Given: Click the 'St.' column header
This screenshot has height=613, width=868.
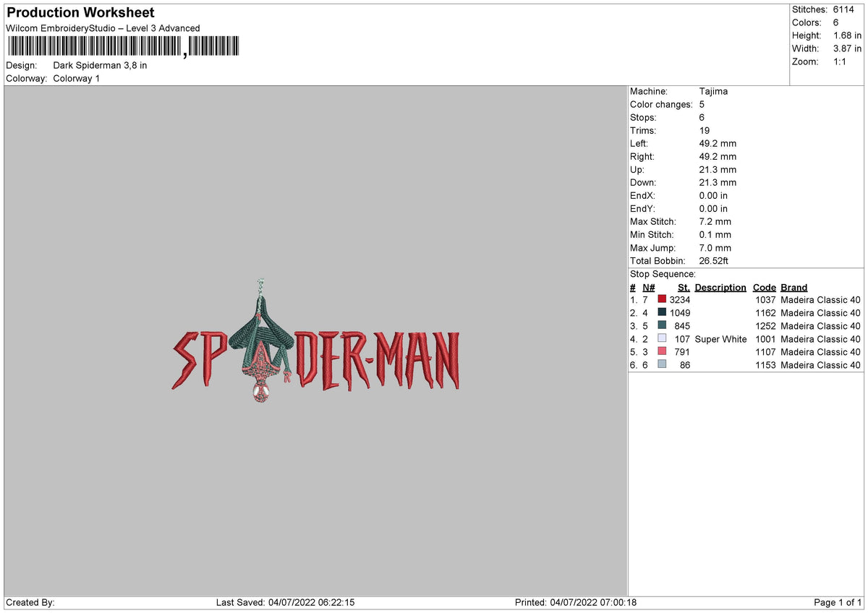Looking at the screenshot, I should [684, 287].
